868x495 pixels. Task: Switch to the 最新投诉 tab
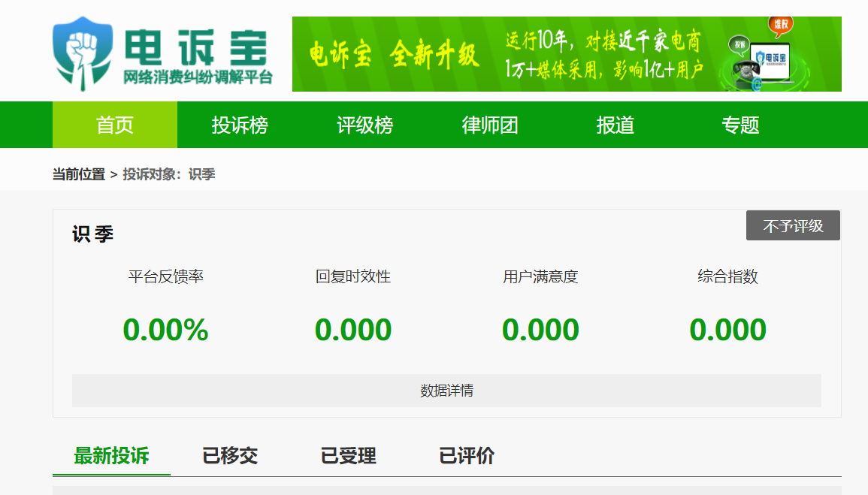[x=111, y=456]
